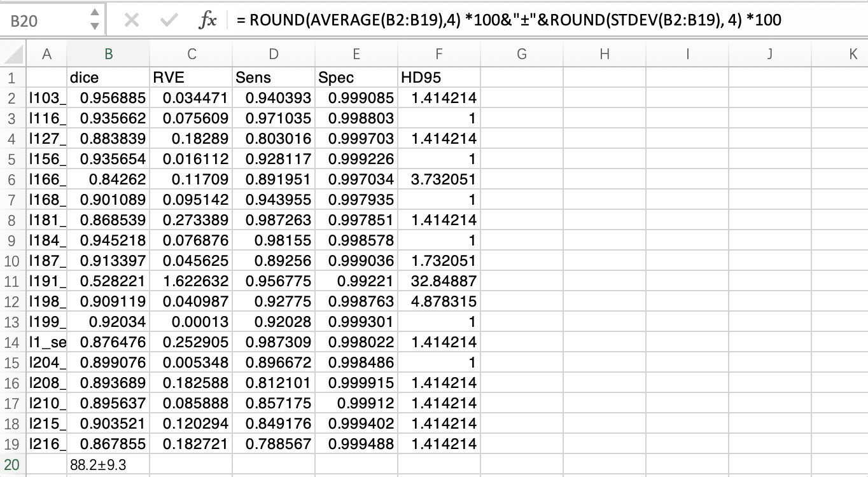This screenshot has height=477, width=868.
Task: Select row 20 header
Action: coord(13,464)
